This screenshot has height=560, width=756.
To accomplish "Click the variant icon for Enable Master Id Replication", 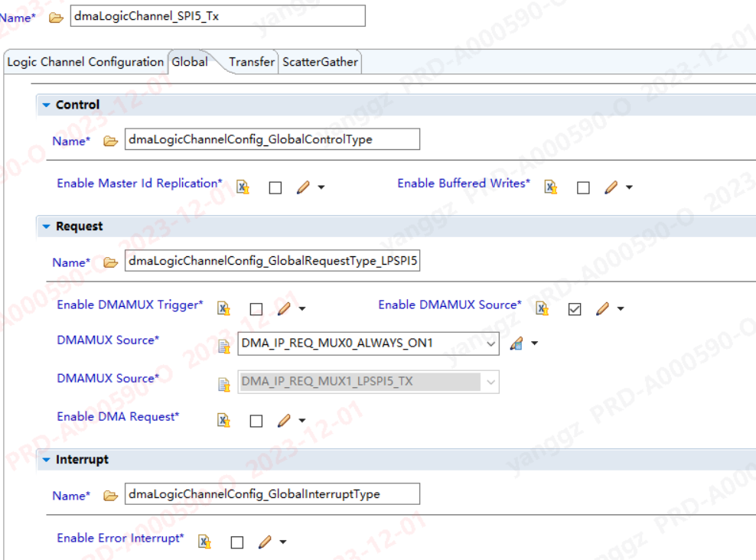I will tap(243, 187).
